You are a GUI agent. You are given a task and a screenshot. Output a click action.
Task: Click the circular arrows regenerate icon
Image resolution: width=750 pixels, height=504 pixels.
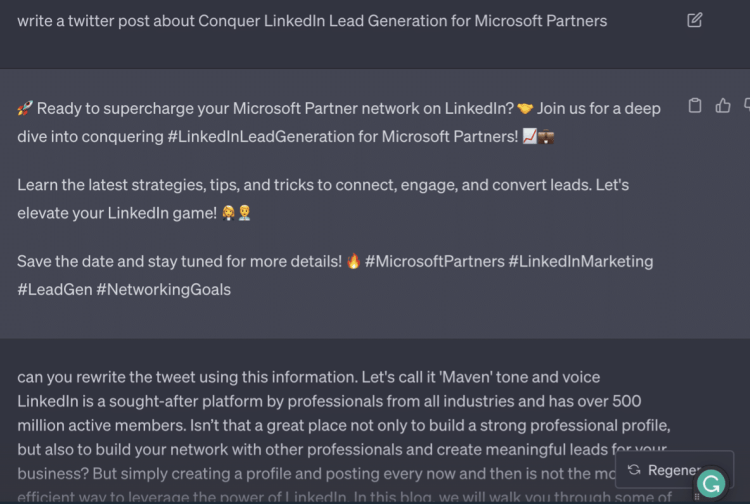coord(634,470)
